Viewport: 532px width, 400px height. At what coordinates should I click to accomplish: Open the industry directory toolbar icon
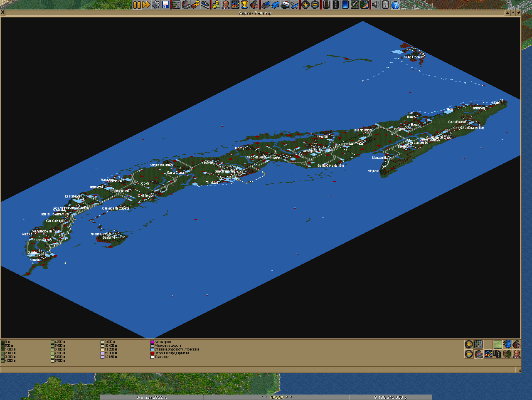254,5
